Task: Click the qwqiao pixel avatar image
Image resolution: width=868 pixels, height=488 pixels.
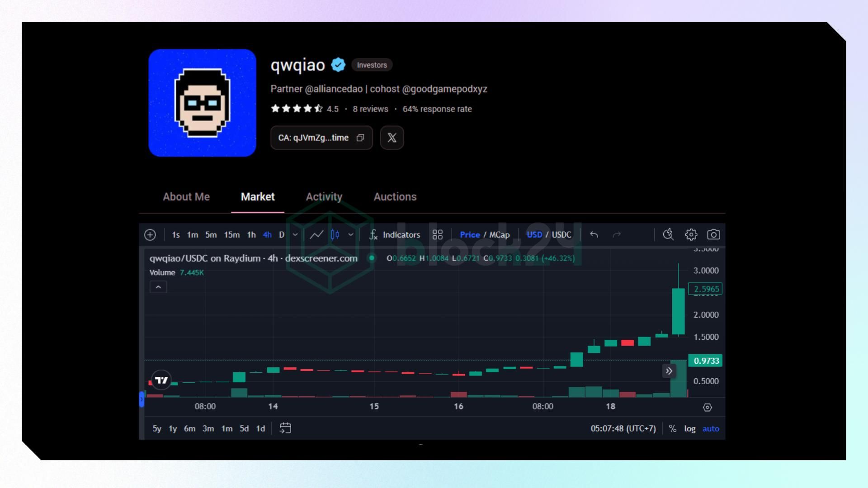Action: pyautogui.click(x=203, y=103)
